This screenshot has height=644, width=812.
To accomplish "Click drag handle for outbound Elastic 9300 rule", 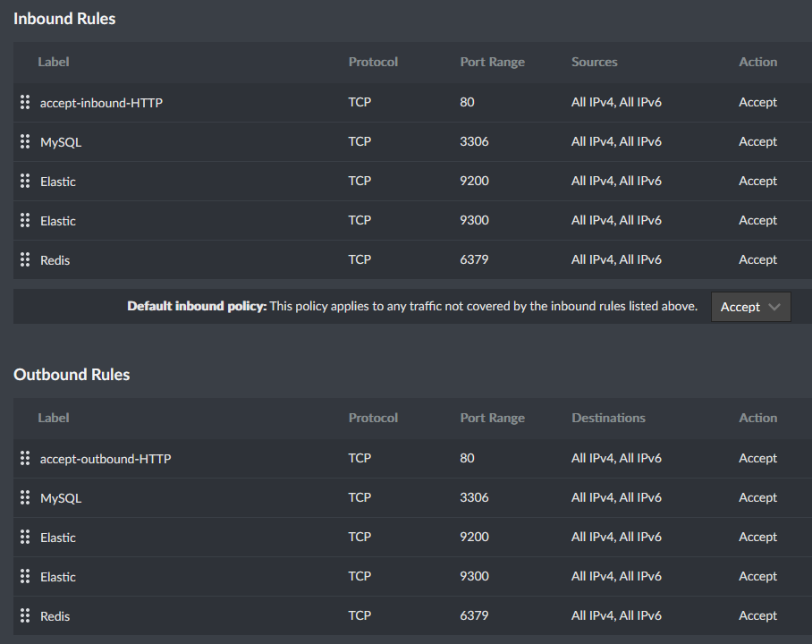I will coord(25,576).
